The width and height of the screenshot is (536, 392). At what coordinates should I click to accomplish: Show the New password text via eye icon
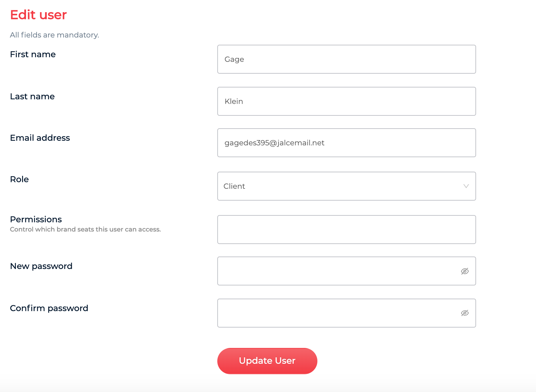tap(465, 271)
